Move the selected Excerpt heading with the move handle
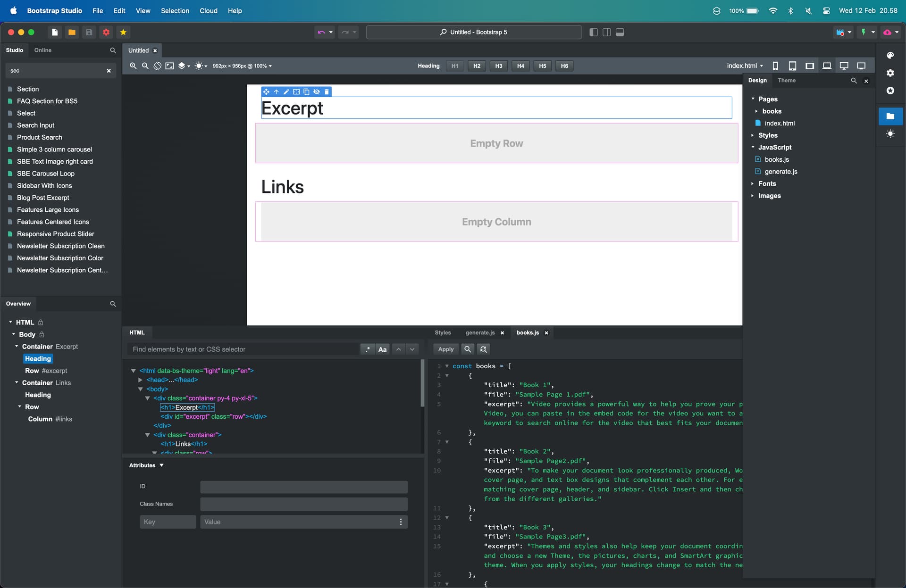906x588 pixels. point(266,91)
